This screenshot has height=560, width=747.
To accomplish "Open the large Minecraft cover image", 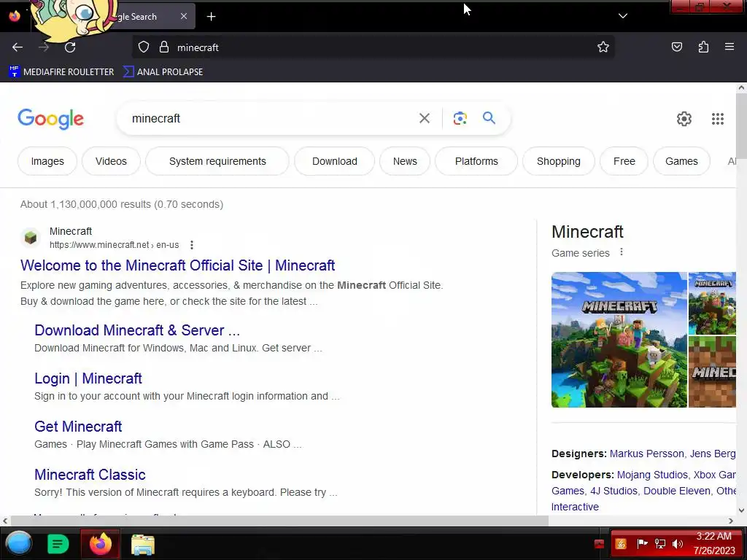I will (x=619, y=340).
